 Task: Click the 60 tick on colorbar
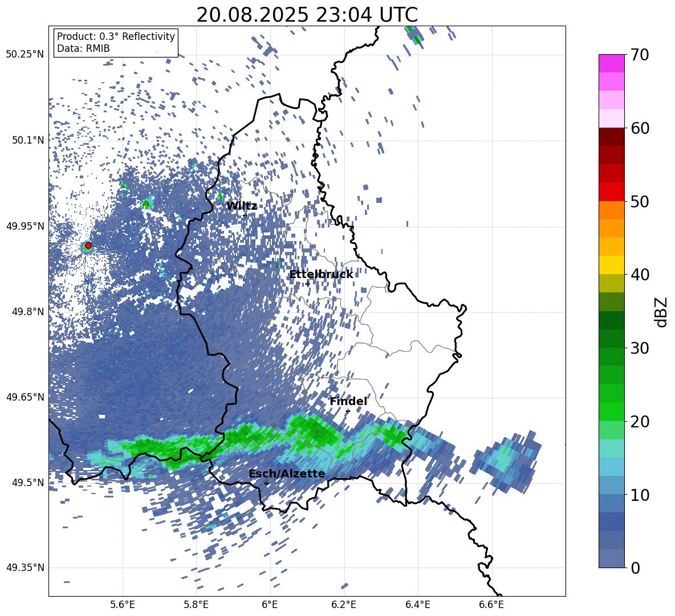(639, 128)
